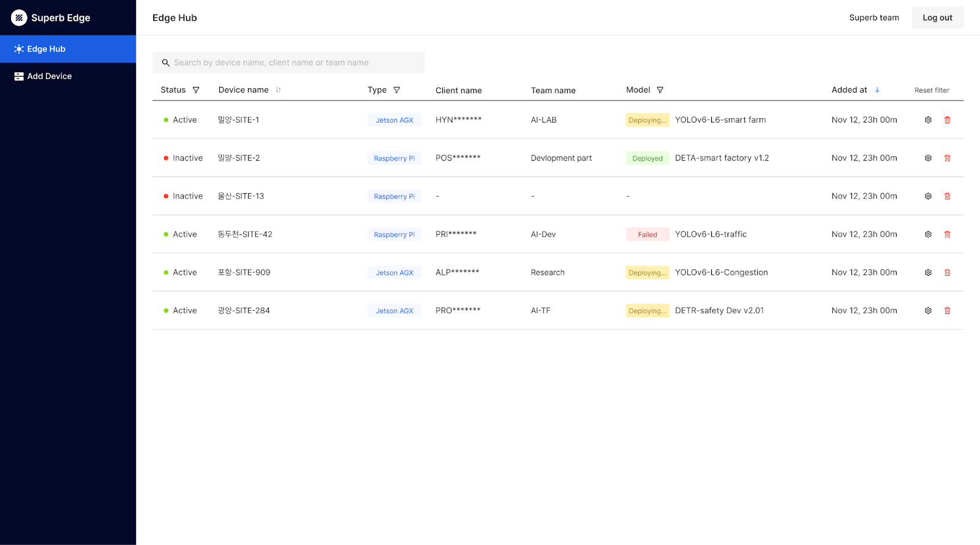
Task: Click Inactive status of 울산-SITE-13
Action: [x=183, y=196]
